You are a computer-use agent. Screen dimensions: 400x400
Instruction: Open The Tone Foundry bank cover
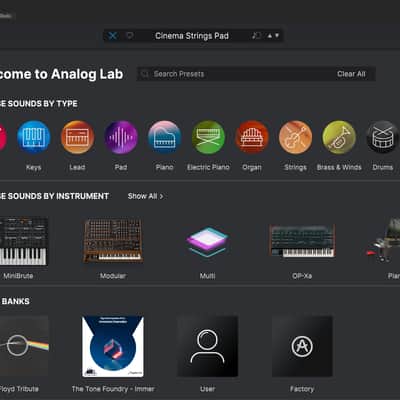click(x=113, y=347)
